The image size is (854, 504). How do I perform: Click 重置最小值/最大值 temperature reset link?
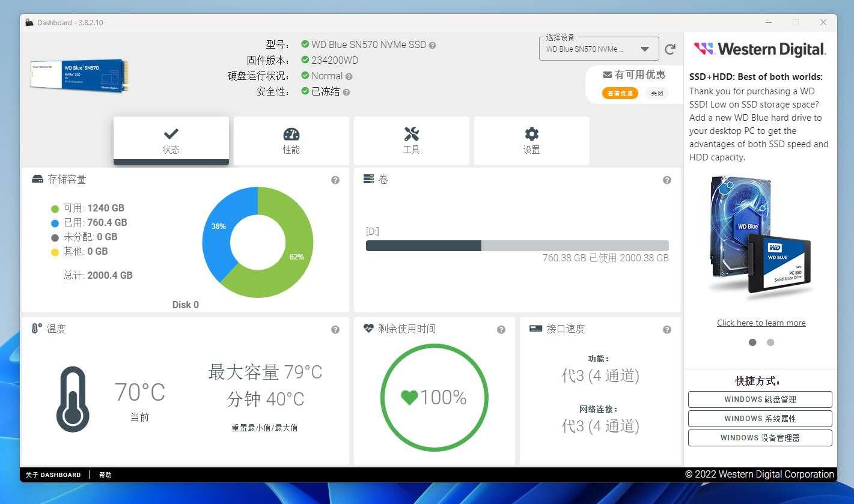(264, 428)
